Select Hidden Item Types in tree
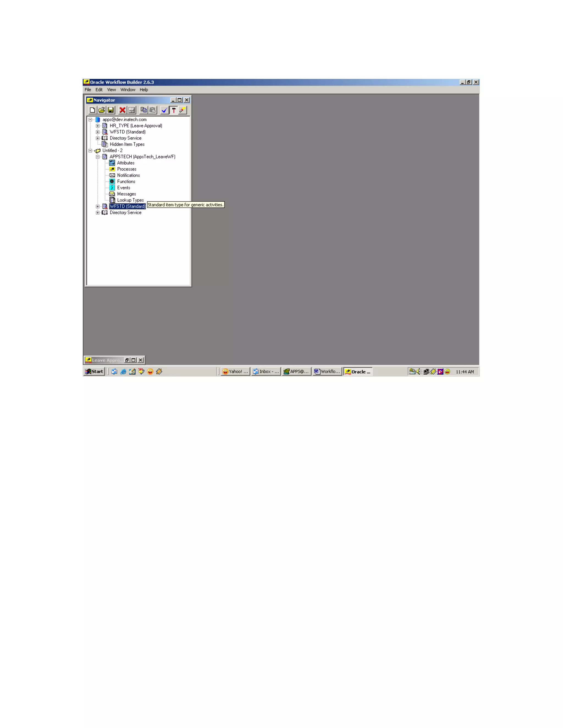The width and height of the screenshot is (563, 728). tap(127, 144)
